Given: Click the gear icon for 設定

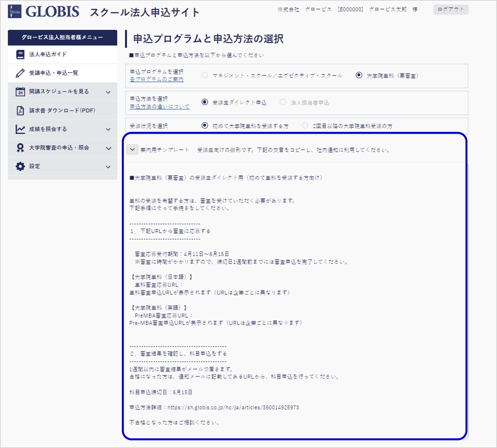Looking at the screenshot, I should (20, 167).
